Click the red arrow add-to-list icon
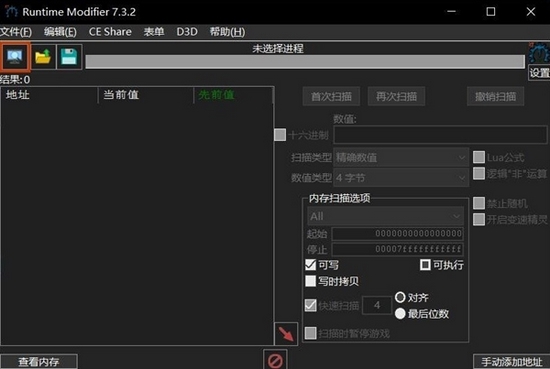 pyautogui.click(x=286, y=334)
